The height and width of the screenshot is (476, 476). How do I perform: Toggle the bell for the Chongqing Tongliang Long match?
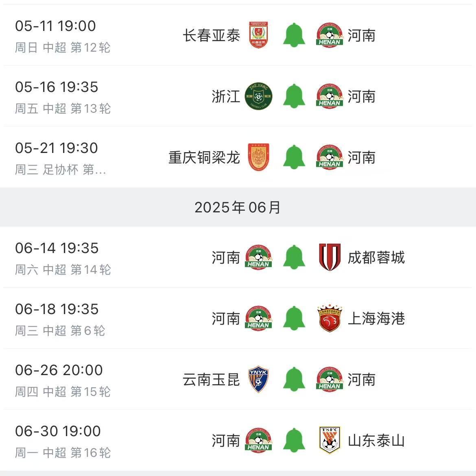click(x=294, y=157)
